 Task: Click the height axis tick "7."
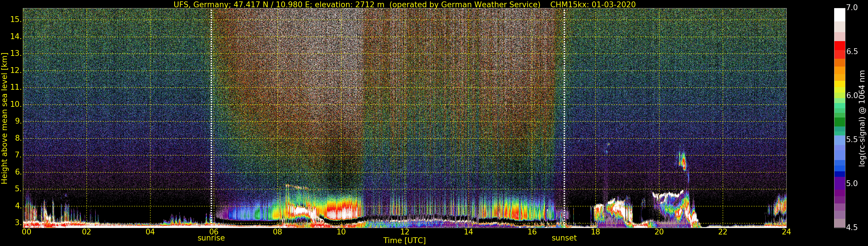[18, 155]
